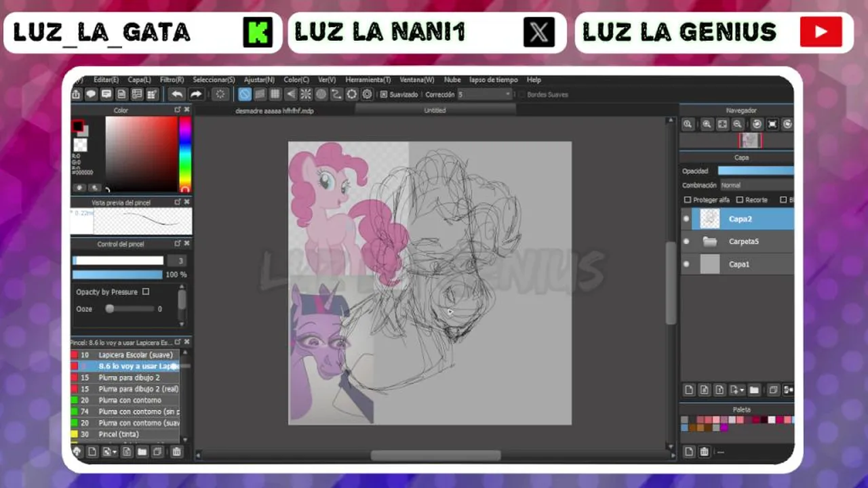Screen dimensions: 868x488
Task: Create a new layer folder
Action: pyautogui.click(x=754, y=390)
